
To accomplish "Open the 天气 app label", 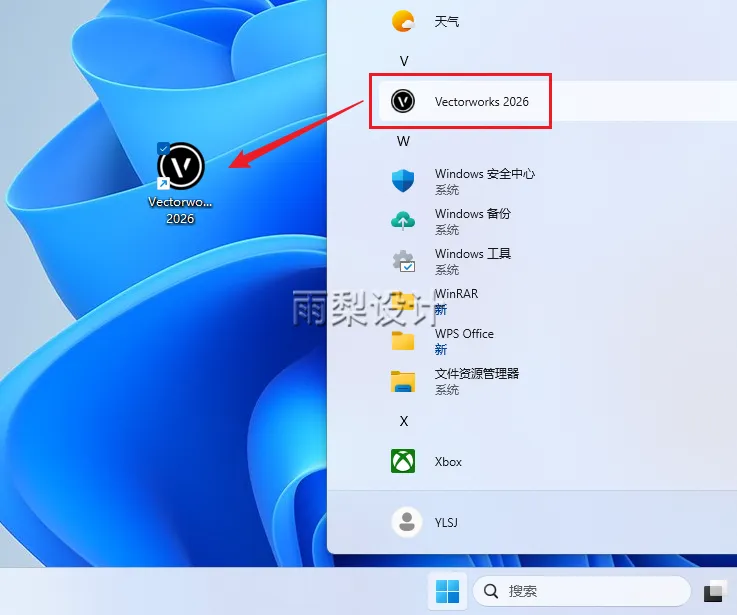I will [x=447, y=22].
